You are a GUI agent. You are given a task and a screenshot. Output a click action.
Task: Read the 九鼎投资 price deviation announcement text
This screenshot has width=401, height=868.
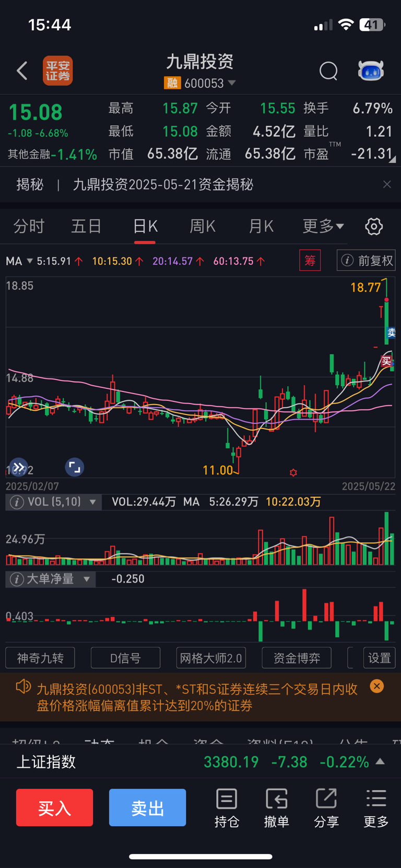click(x=197, y=697)
